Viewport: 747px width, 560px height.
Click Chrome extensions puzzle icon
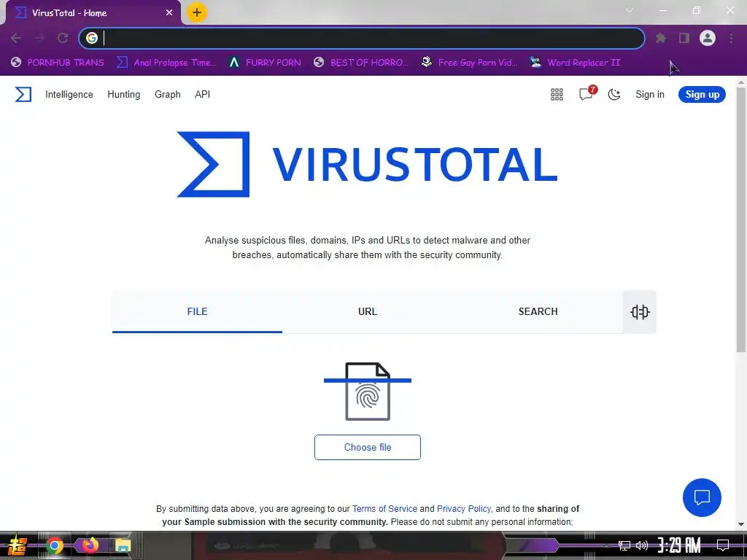(660, 38)
